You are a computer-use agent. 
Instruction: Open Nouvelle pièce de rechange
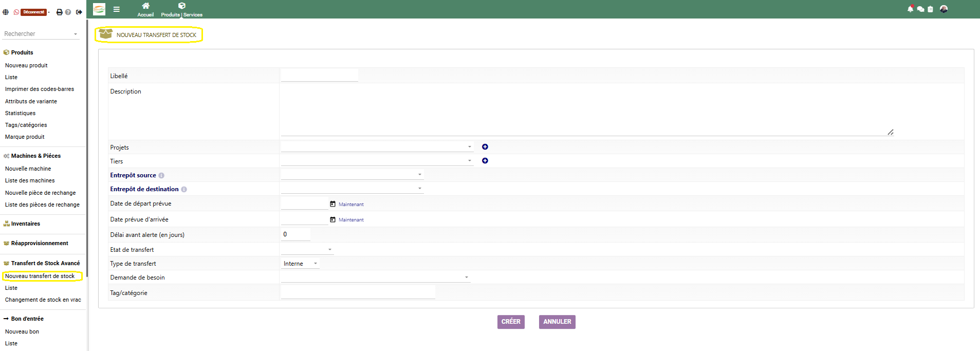pyautogui.click(x=40, y=193)
